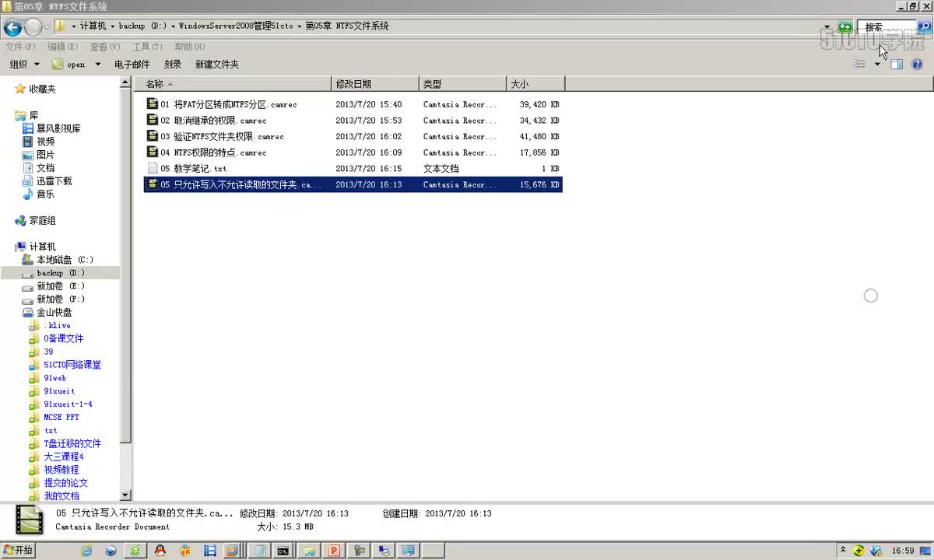The width and height of the screenshot is (934, 560).
Task: Sort by 修改日期 column header
Action: pyautogui.click(x=376, y=84)
